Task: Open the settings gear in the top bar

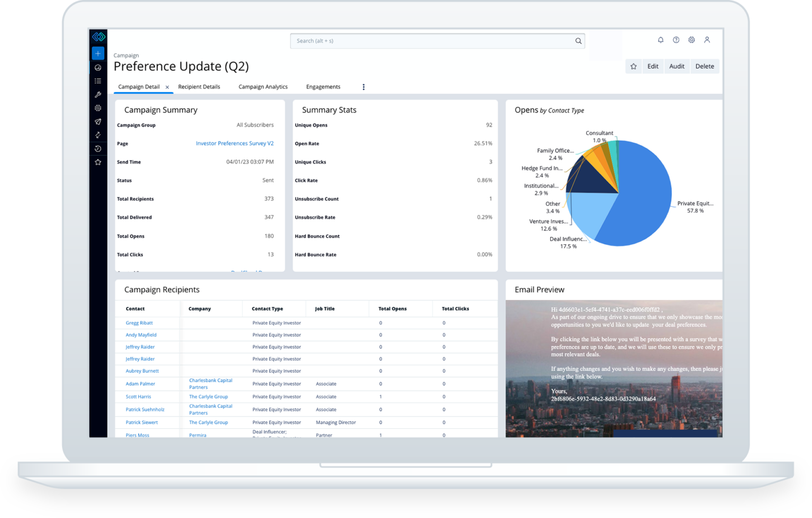Action: 691,40
